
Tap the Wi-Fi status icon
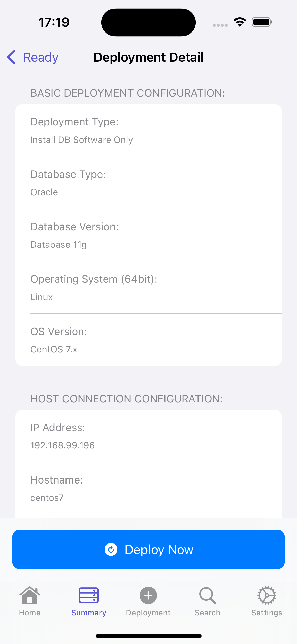(x=240, y=22)
